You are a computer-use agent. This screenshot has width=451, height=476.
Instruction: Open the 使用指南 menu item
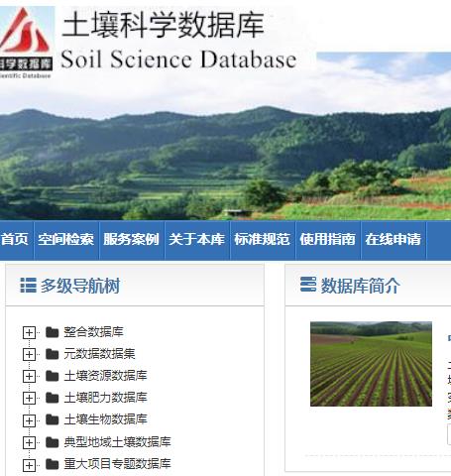click(327, 239)
